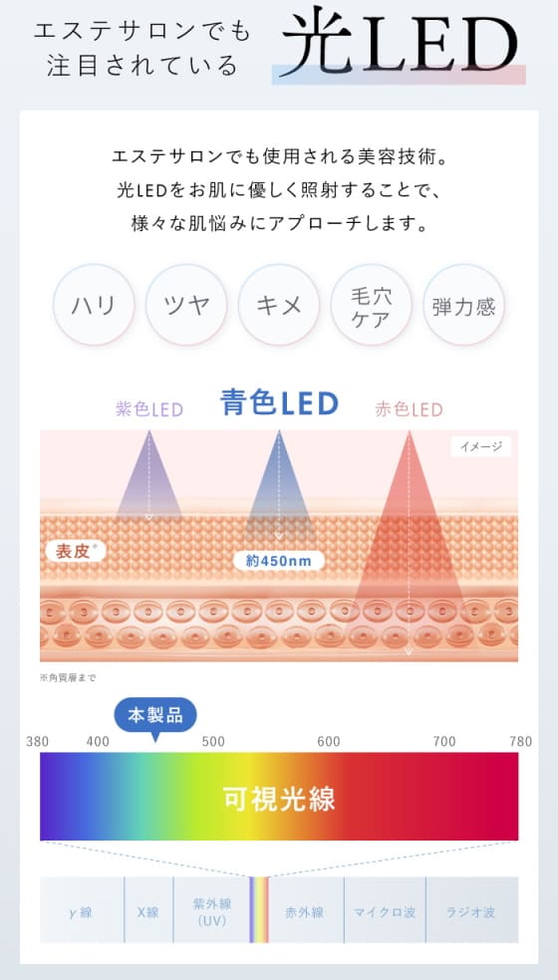Select the 青色LED heading
Screen dimensions: 558x980
pos(279,403)
